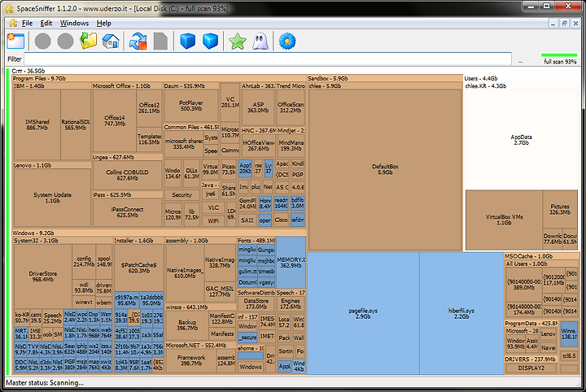Click the Go Back circle button
Screen dimensions: 586x392
[x=42, y=41]
